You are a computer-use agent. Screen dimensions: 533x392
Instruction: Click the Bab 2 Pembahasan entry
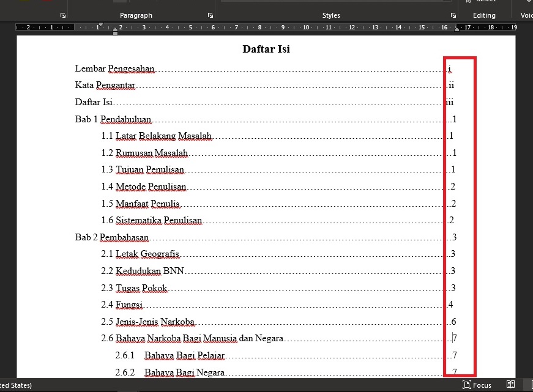266,237
